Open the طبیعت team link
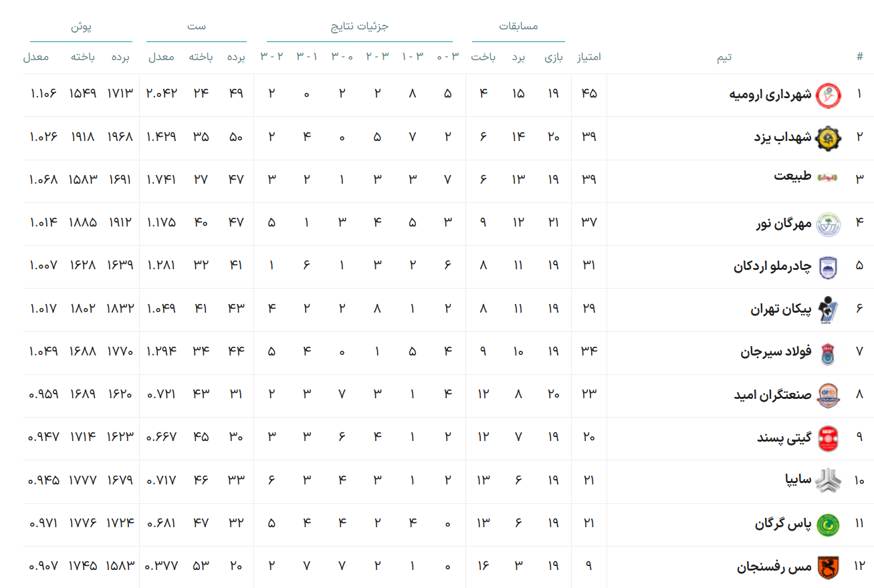874x588 pixels. (792, 176)
